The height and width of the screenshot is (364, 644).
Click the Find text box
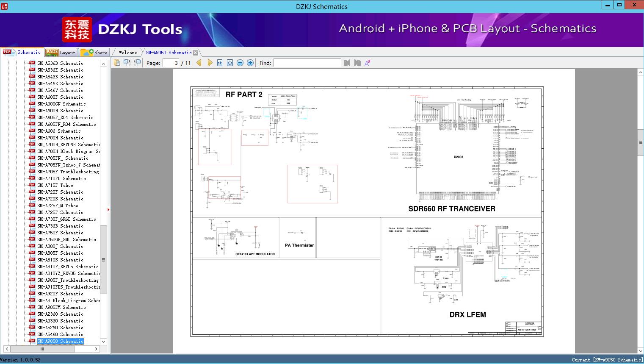pyautogui.click(x=307, y=63)
